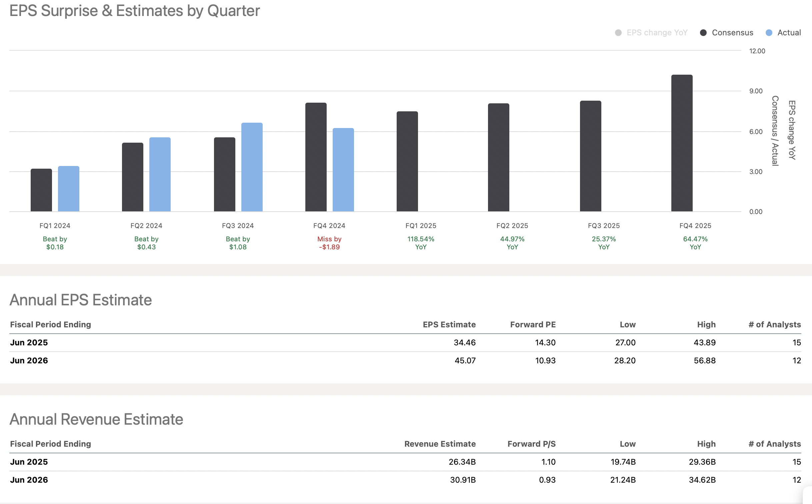Toggle the Actual legend series
Screen dimensions: 812x504
click(x=789, y=33)
